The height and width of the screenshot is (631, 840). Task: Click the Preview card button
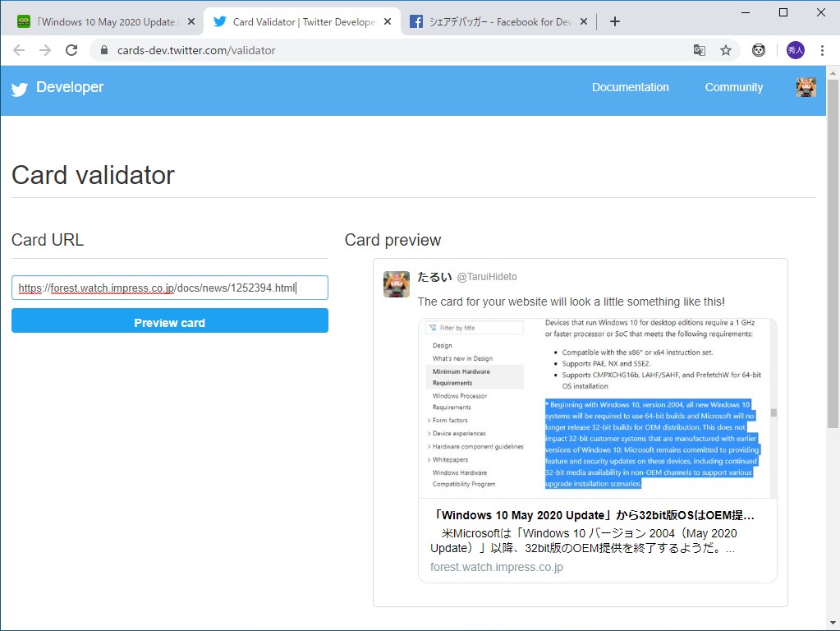click(169, 322)
